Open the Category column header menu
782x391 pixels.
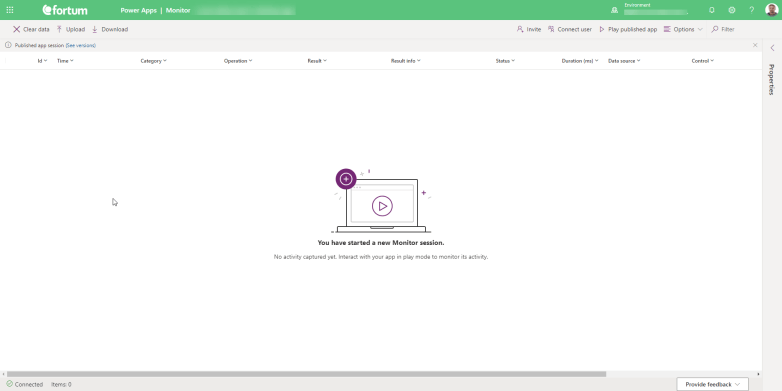click(x=154, y=61)
